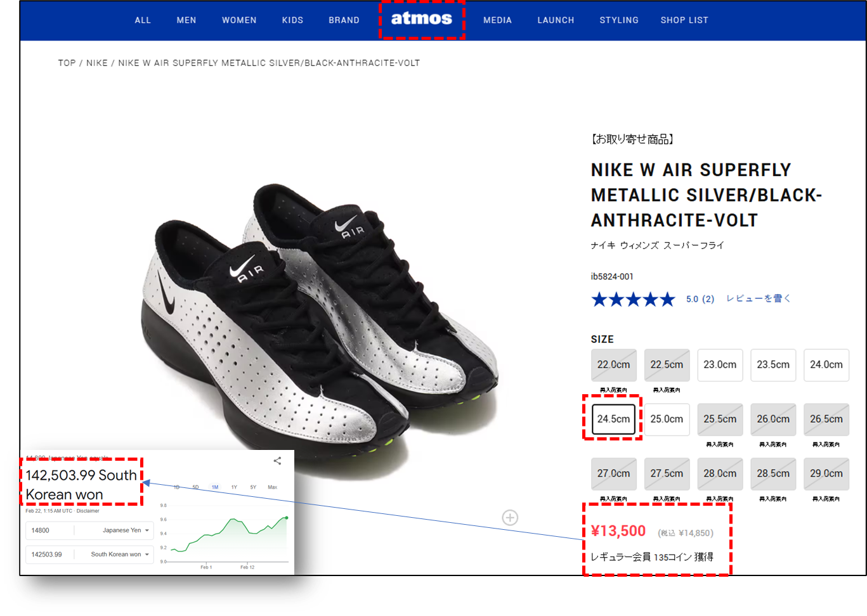Click the write a review link
The height and width of the screenshot is (616, 867).
coord(758,298)
